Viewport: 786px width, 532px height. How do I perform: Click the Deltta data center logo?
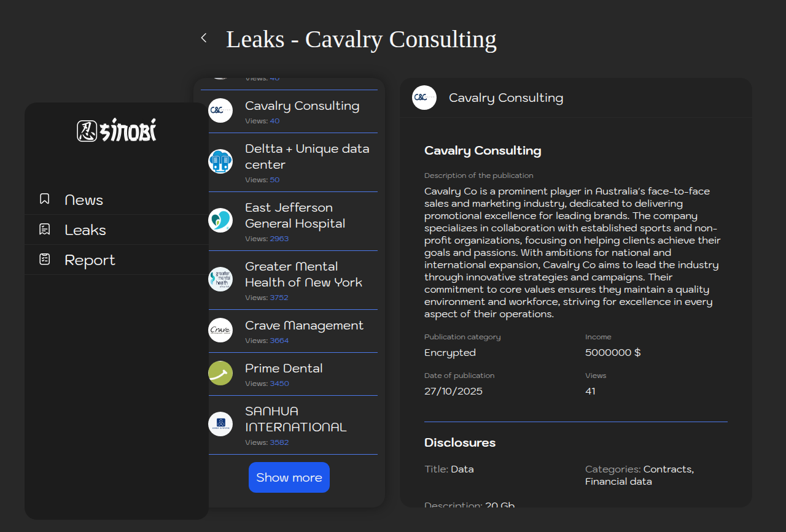pyautogui.click(x=220, y=161)
